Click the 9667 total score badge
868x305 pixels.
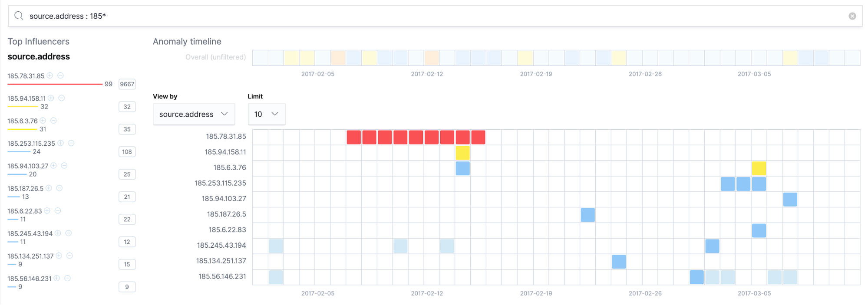point(127,84)
